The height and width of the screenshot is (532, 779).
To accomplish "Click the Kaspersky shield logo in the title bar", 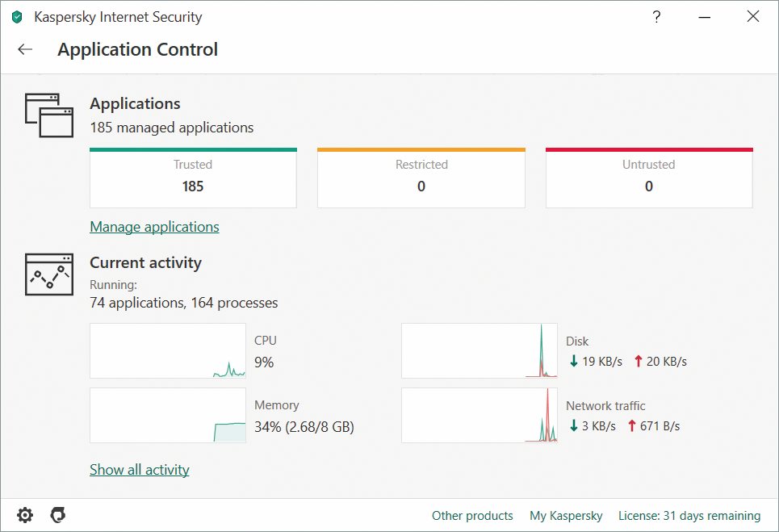I will click(18, 18).
